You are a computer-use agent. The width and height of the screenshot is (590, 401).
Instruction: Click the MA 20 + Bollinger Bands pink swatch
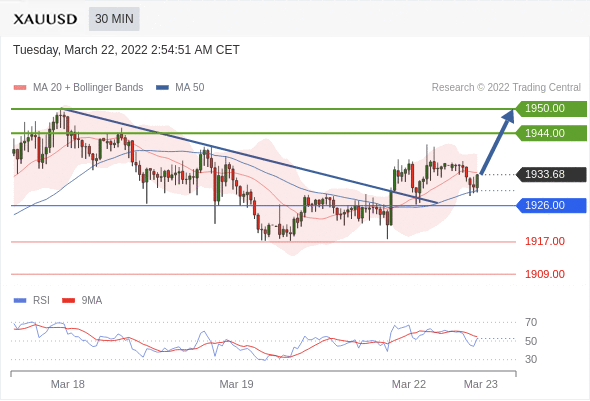click(20, 88)
